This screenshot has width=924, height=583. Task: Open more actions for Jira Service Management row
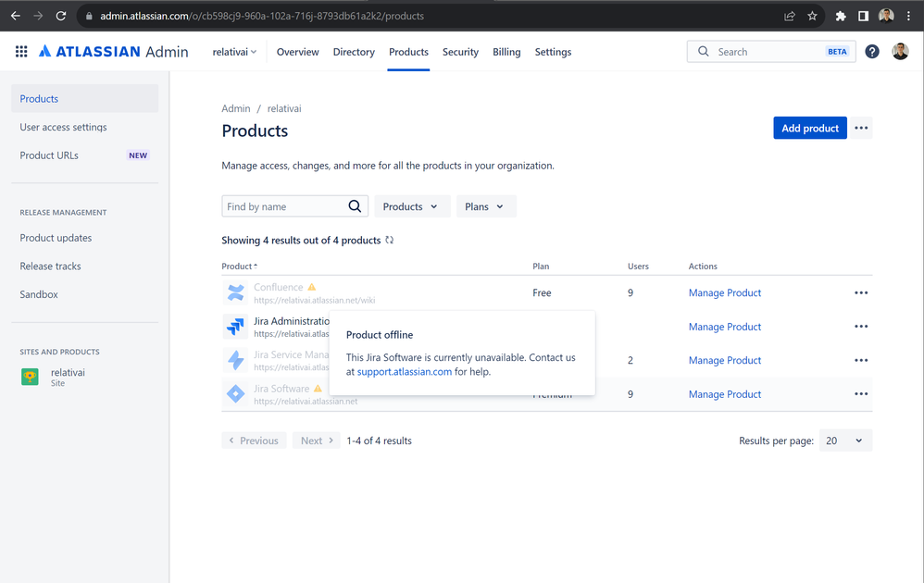[861, 360]
